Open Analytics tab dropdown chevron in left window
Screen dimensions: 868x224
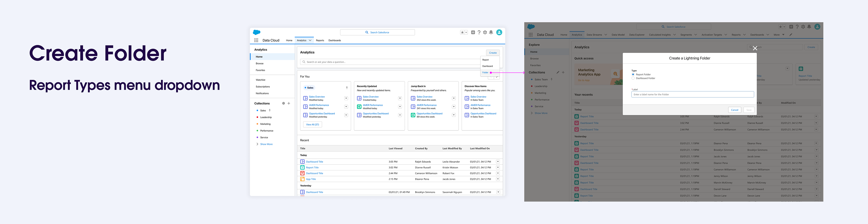310,40
